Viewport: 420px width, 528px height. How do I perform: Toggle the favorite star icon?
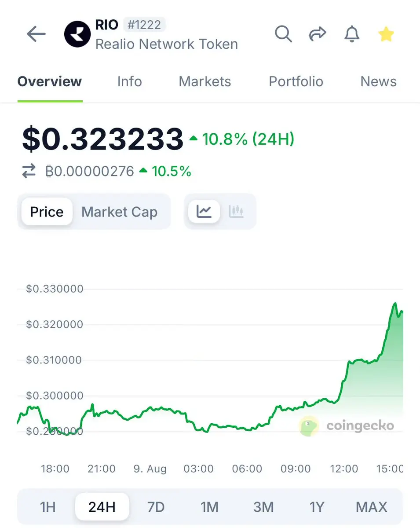386,34
